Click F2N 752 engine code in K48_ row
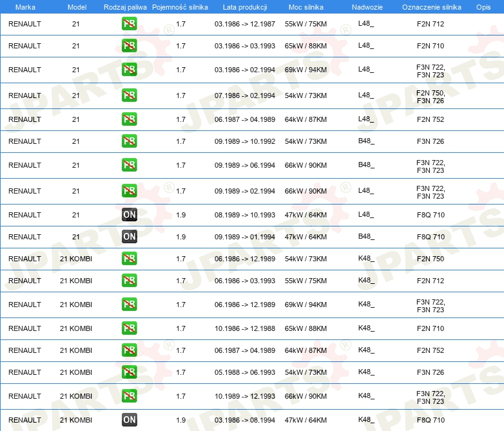The width and height of the screenshot is (504, 431). point(431,350)
